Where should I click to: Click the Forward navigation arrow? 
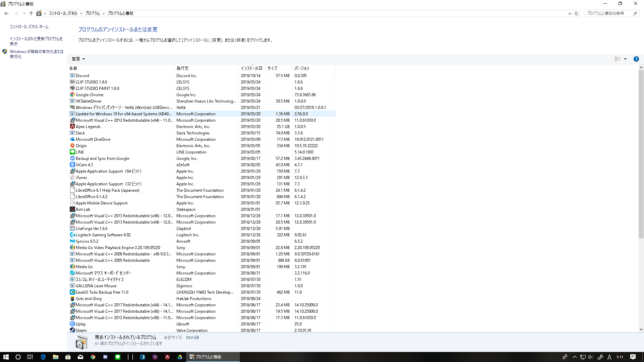[16, 13]
